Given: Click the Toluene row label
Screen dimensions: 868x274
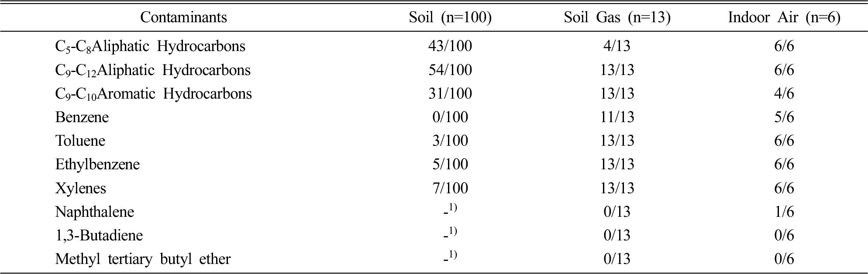Looking at the screenshot, I should pyautogui.click(x=80, y=141).
